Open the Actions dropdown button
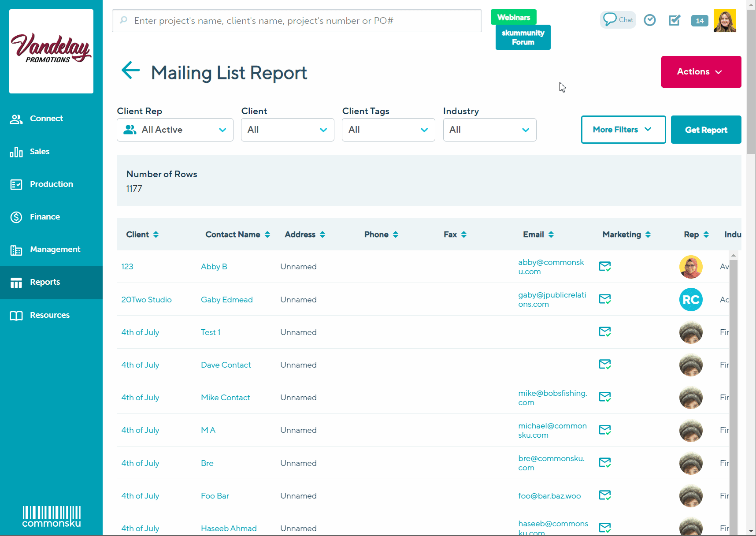The height and width of the screenshot is (536, 756). [700, 72]
